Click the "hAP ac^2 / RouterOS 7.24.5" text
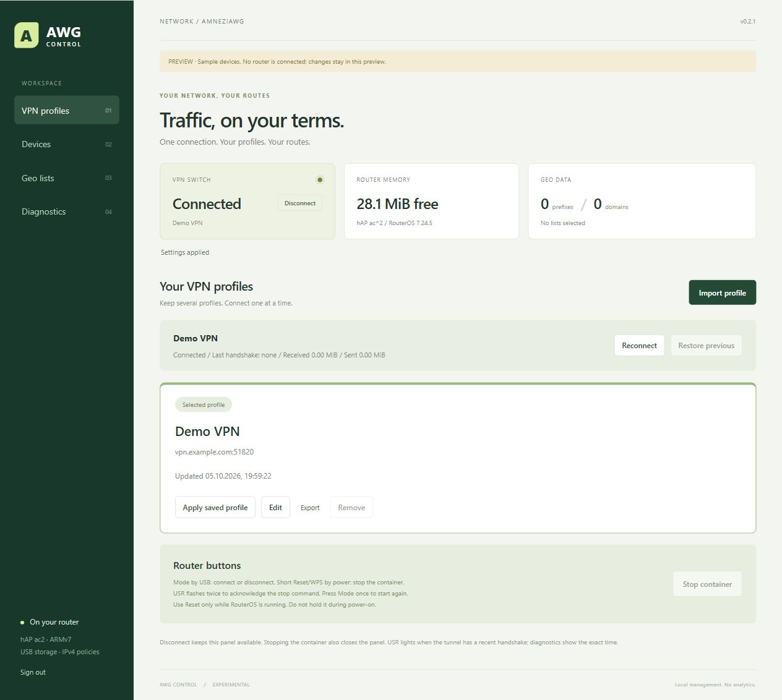This screenshot has height=700, width=782. pos(394,223)
